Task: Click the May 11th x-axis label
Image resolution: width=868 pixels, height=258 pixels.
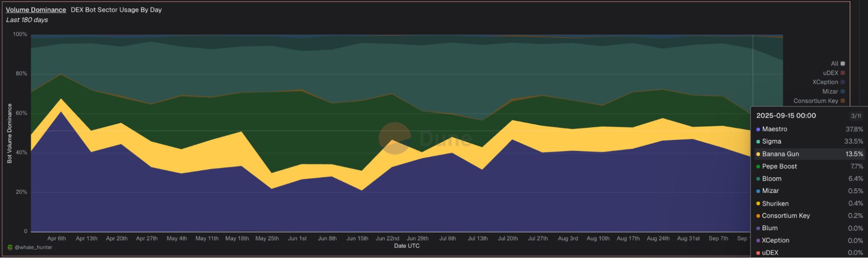Action: [x=207, y=238]
